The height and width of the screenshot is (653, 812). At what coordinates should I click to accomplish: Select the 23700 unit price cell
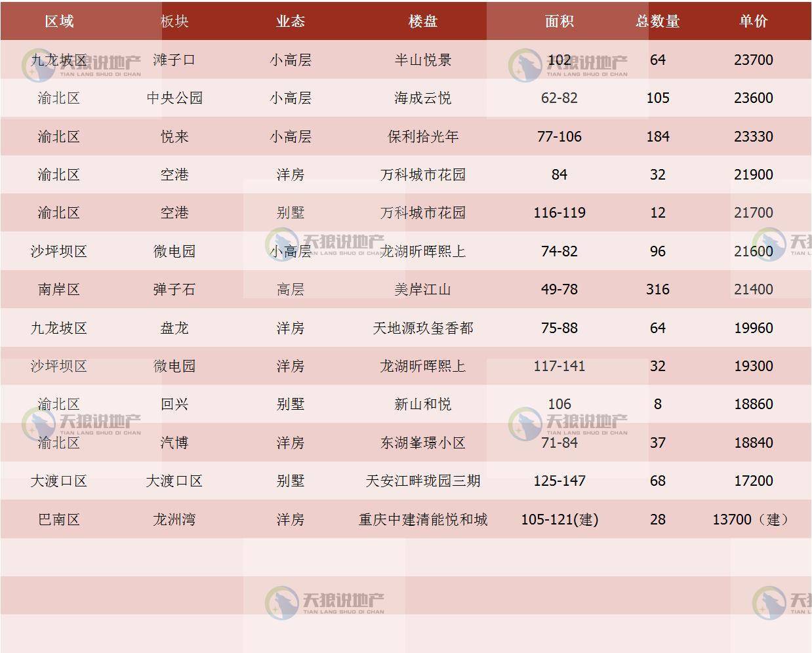pyautogui.click(x=754, y=60)
